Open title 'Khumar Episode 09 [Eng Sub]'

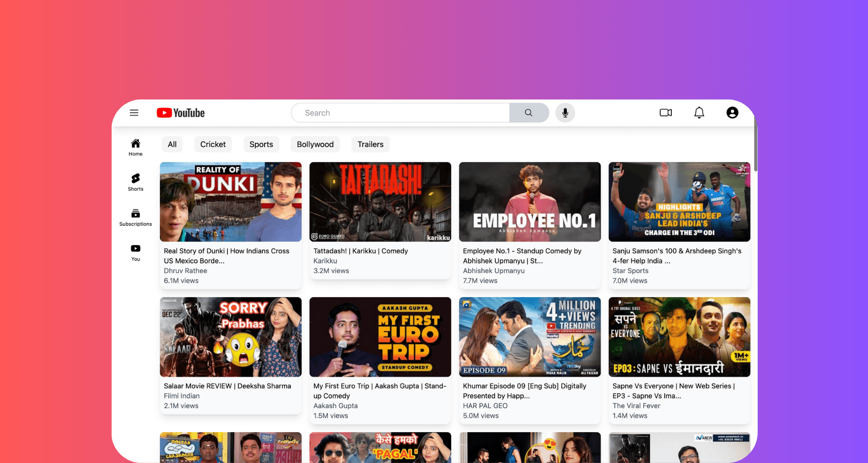pyautogui.click(x=524, y=391)
